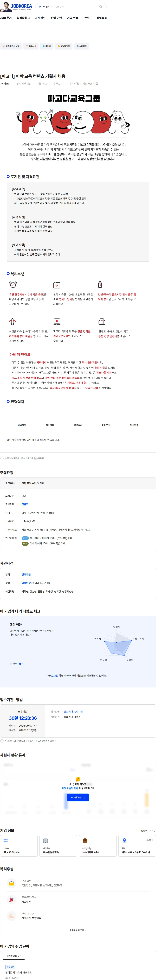Open the 공채정보 menu
This screenshot has width=156, height=980.
(x=40, y=18)
